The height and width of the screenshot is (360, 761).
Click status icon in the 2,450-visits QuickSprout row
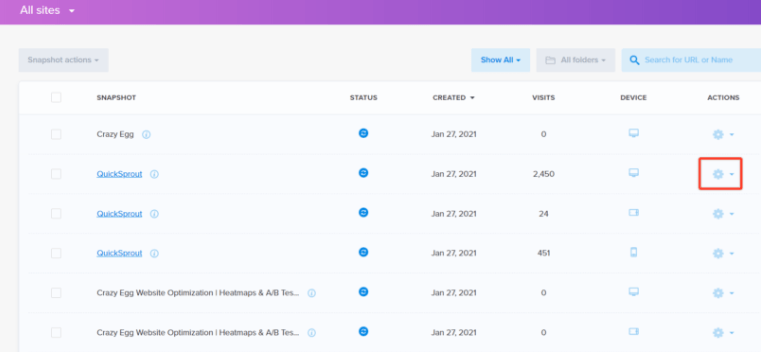[x=363, y=173]
